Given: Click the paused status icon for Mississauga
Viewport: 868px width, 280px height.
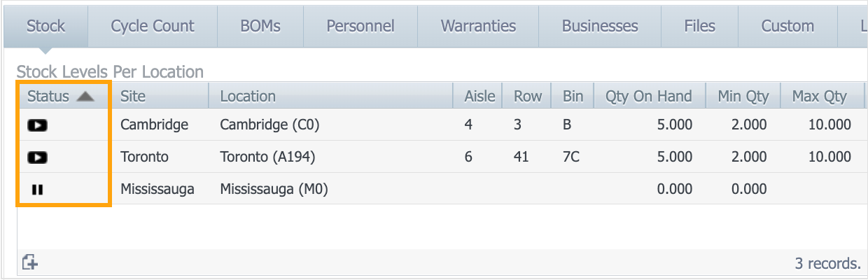Looking at the screenshot, I should tap(37, 189).
